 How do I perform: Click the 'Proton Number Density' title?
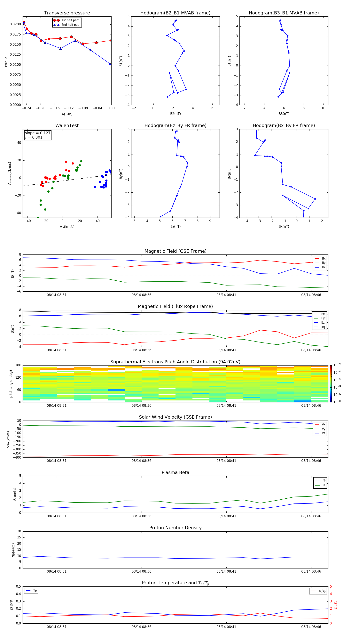click(175, 528)
